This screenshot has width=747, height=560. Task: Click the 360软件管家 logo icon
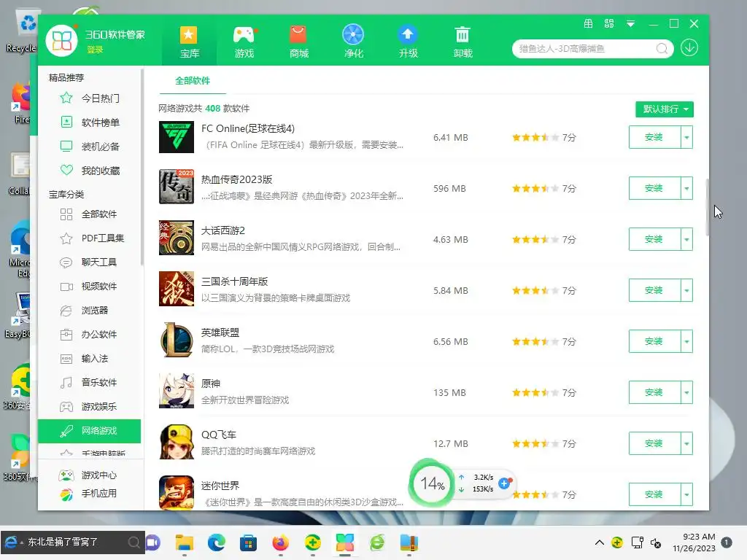61,41
